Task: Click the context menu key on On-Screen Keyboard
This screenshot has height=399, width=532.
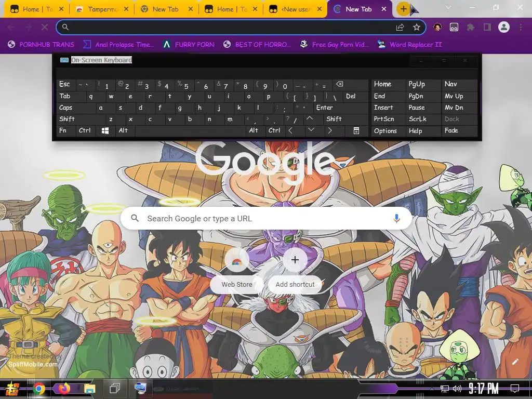Action: (356, 130)
